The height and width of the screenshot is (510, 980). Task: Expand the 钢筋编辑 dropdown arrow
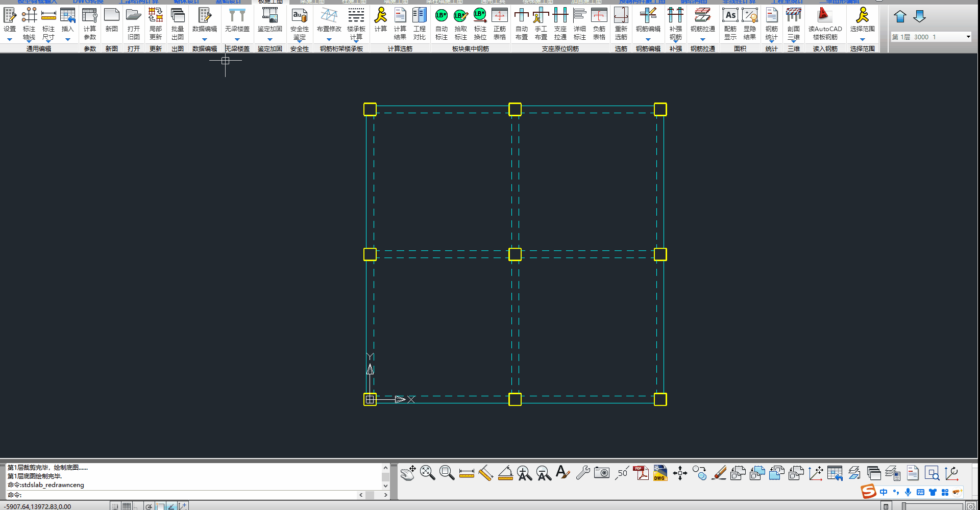point(648,39)
